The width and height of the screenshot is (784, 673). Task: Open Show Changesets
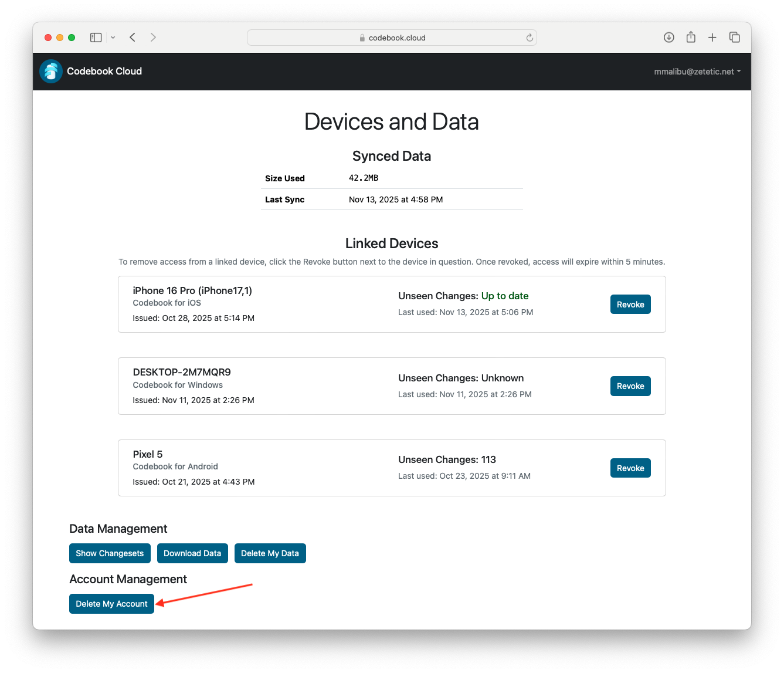coord(110,553)
